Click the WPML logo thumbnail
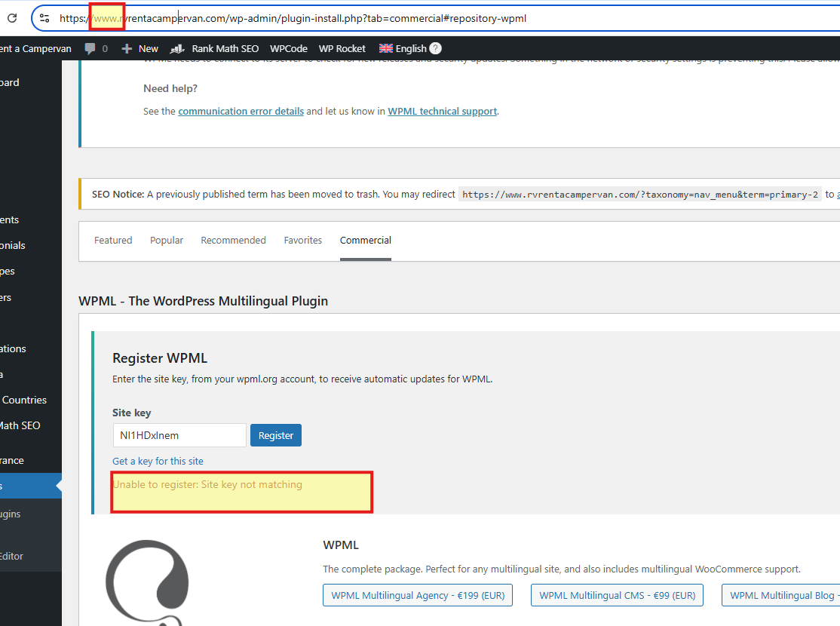Image resolution: width=840 pixels, height=626 pixels. [148, 582]
